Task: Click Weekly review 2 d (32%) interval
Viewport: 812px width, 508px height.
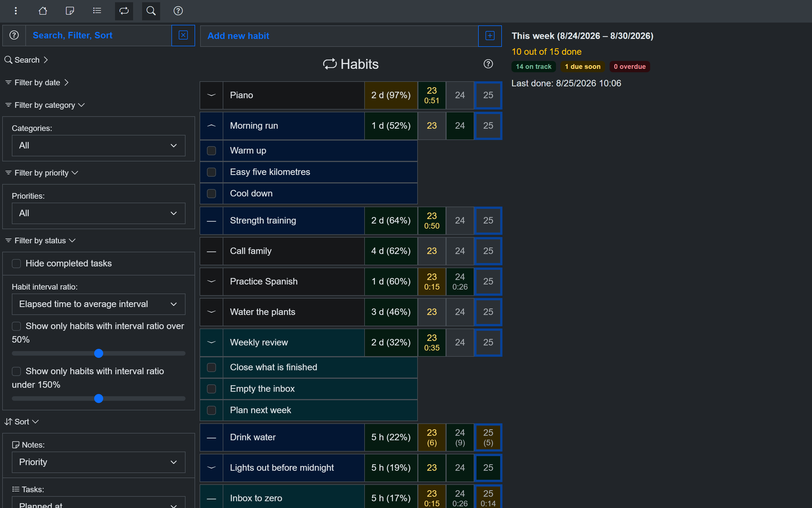Action: click(x=391, y=342)
